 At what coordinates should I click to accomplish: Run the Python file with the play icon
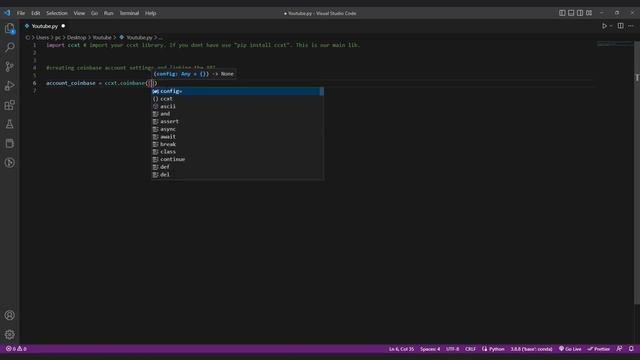click(x=604, y=26)
